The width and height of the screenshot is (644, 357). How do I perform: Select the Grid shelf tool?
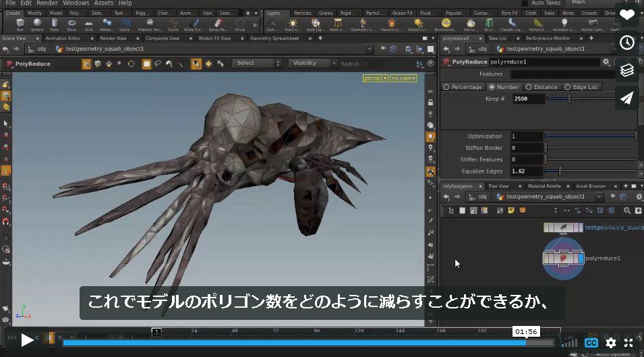pos(89,24)
